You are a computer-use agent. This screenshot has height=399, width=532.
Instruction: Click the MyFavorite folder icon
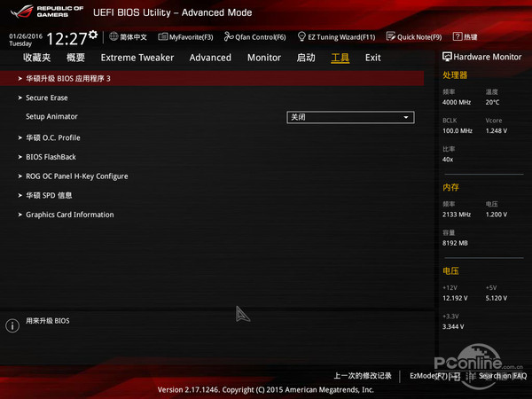[163, 36]
